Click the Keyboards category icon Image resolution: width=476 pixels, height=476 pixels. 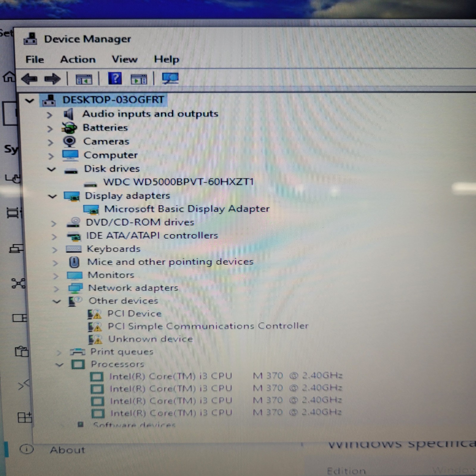click(x=73, y=249)
